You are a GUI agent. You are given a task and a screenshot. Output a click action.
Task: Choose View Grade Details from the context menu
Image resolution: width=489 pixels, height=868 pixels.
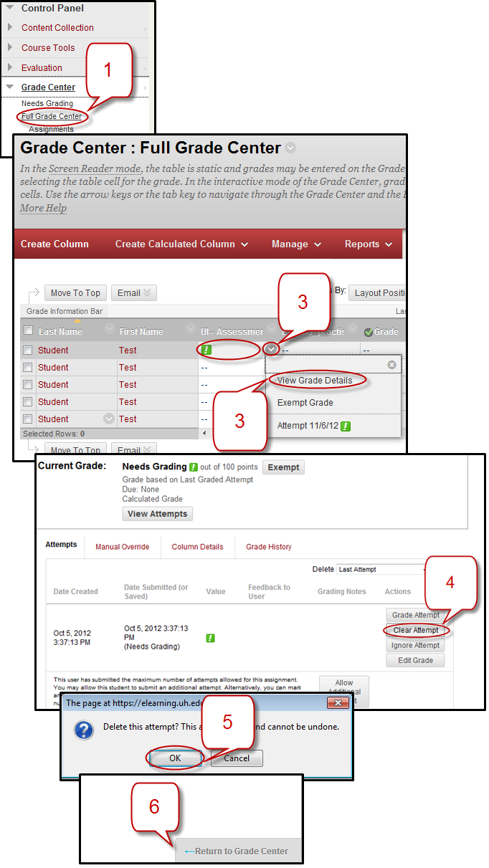coord(315,381)
